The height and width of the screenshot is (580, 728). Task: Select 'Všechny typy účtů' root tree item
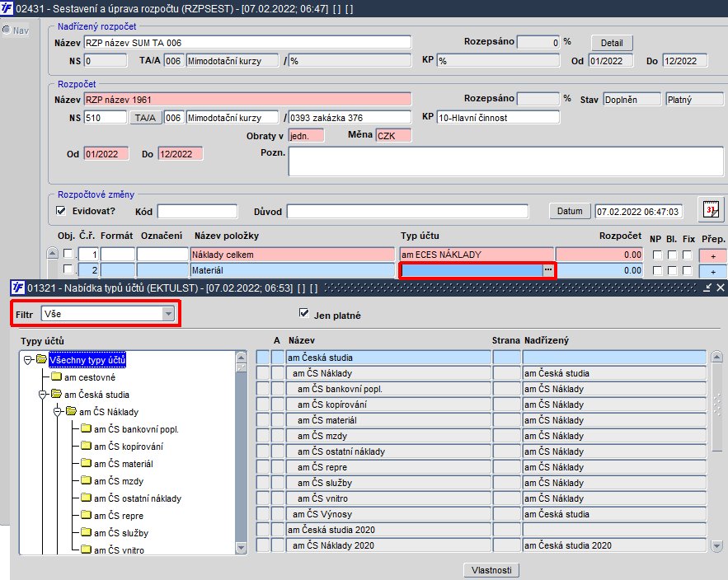click(x=87, y=360)
